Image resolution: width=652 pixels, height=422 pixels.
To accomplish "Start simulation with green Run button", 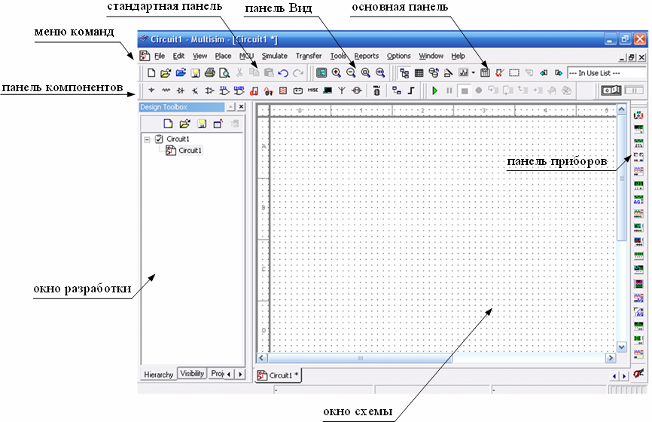I will click(x=435, y=90).
